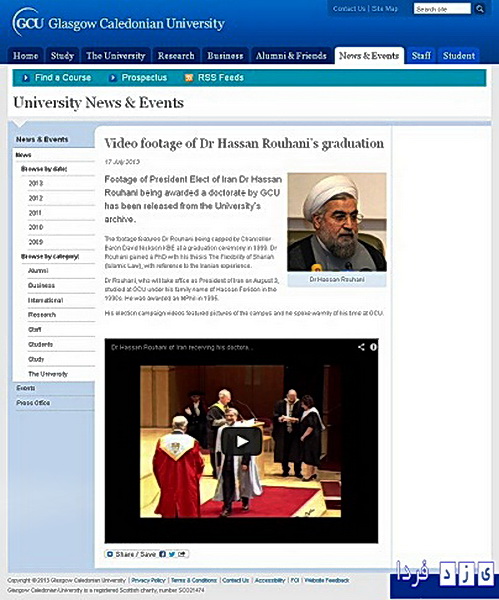Open The University tab
Screen dimensions: 499x600
click(x=116, y=56)
